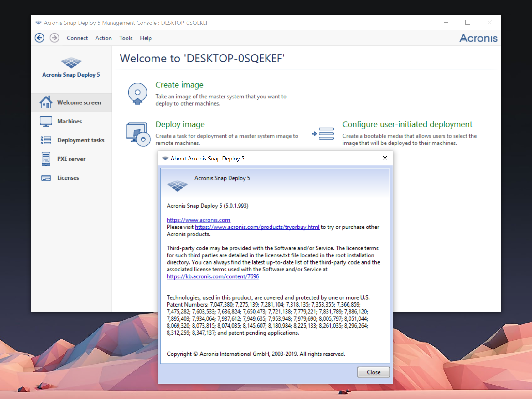Click the 'About Acronis Snap Deploy 5' dialog title
This screenshot has height=399, width=532.
click(x=207, y=159)
